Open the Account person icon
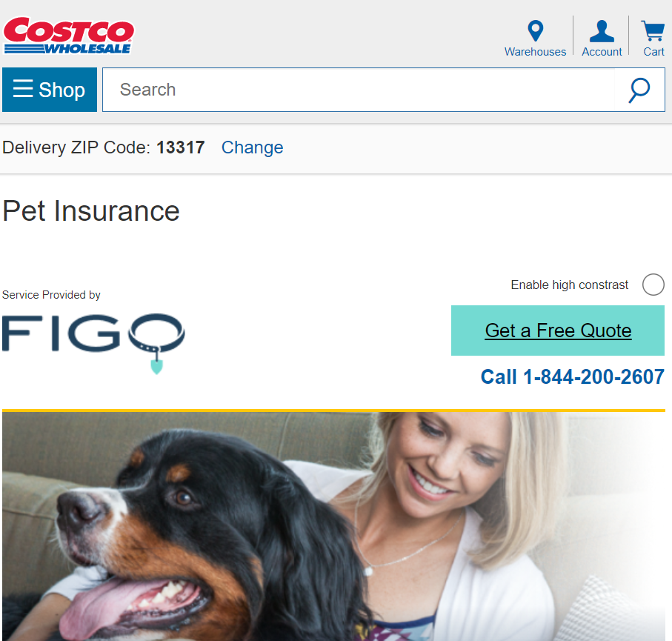The width and height of the screenshot is (672, 641). click(x=602, y=31)
